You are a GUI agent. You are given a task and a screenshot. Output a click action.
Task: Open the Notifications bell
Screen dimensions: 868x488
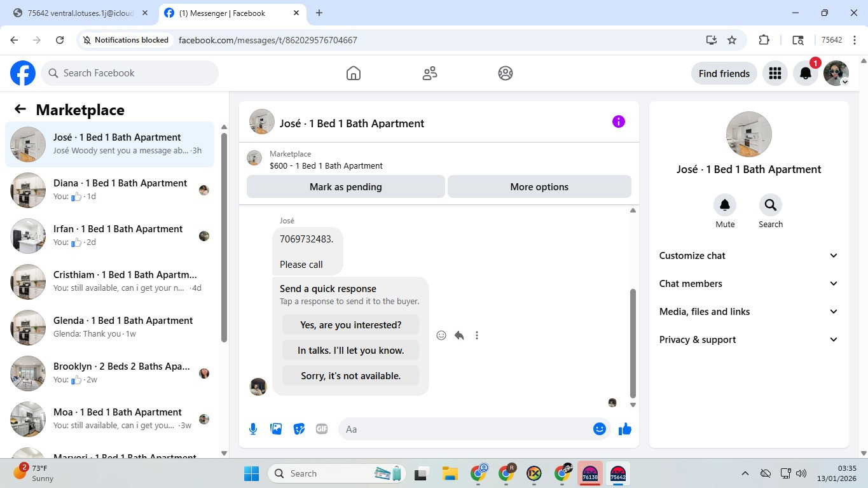[806, 73]
